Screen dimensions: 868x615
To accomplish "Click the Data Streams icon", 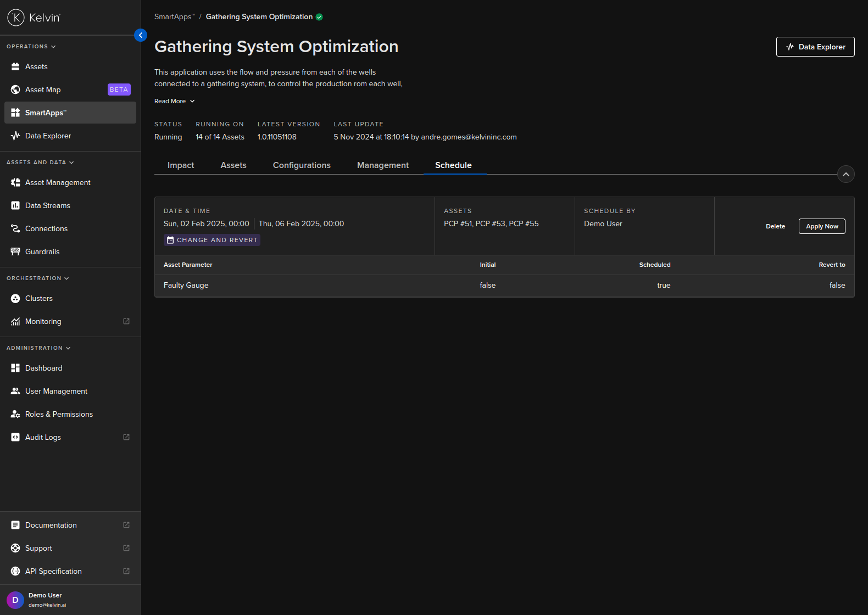I will [15, 205].
